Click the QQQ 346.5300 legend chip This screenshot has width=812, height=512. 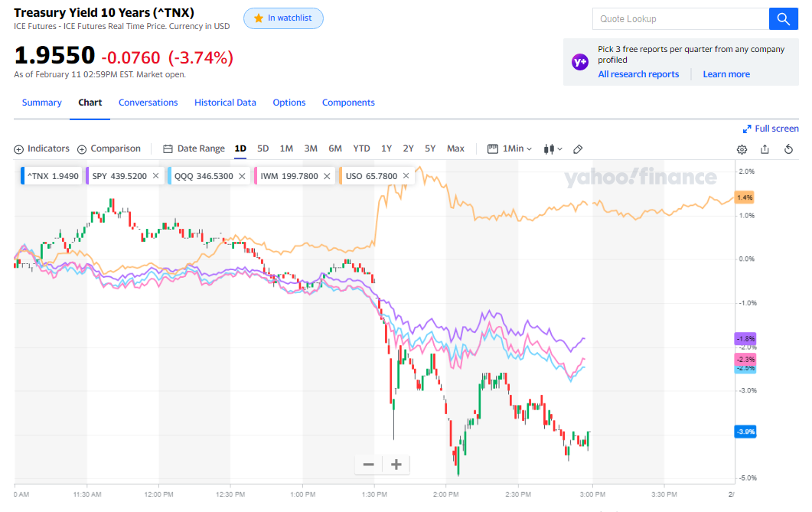pyautogui.click(x=209, y=176)
